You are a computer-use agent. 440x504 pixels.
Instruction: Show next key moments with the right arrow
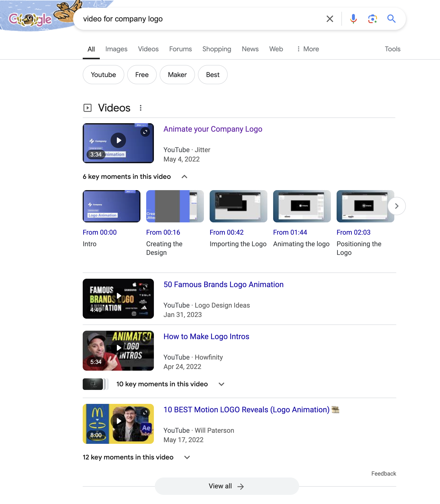pos(396,206)
